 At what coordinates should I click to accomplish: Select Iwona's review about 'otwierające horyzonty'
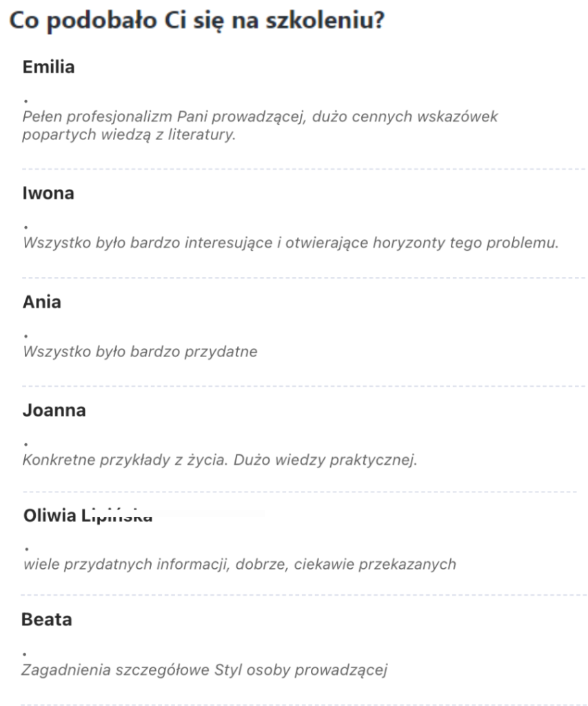tap(290, 243)
